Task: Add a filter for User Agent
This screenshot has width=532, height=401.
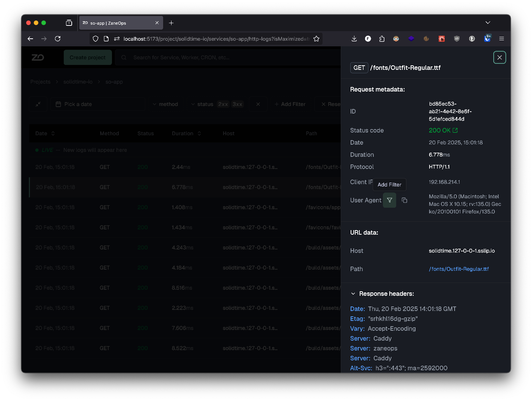Action: (389, 200)
